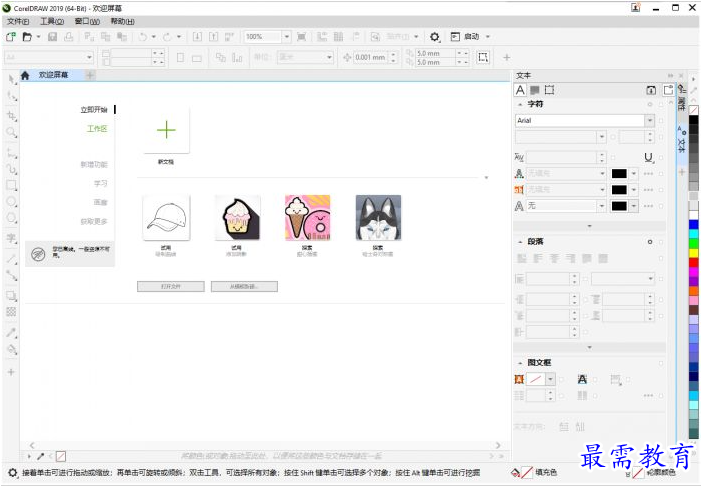The height and width of the screenshot is (488, 702).
Task: Click the Frame icon in Text docker
Action: coord(549,90)
